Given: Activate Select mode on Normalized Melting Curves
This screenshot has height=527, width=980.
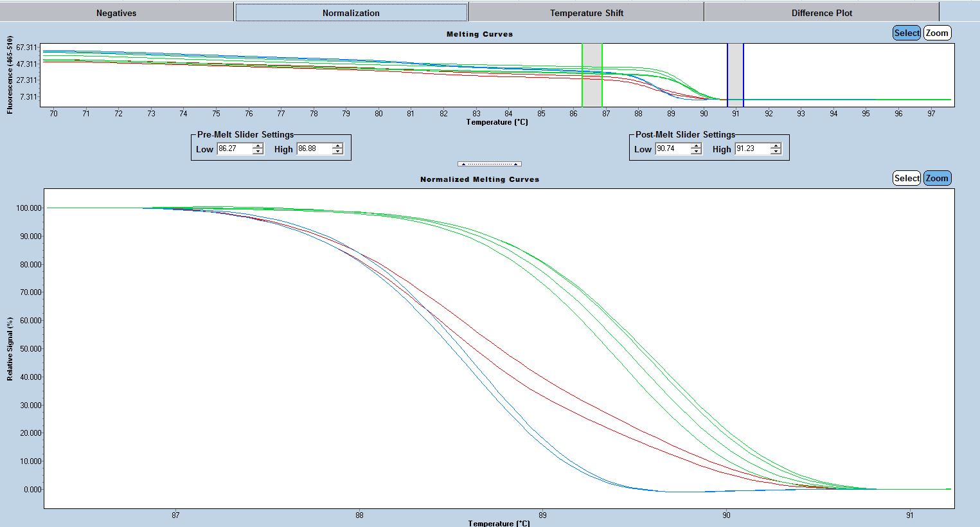Looking at the screenshot, I should (x=906, y=178).
